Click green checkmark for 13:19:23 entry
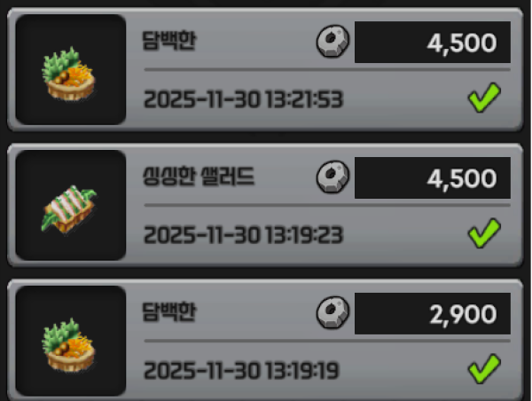This screenshot has height=401, width=532. [484, 233]
